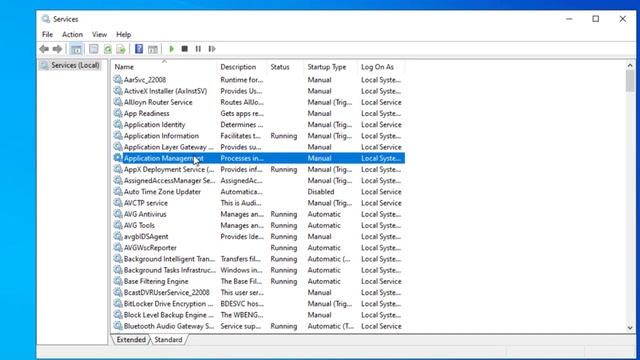The image size is (640, 360).
Task: Click the gear icon beside Application Identity
Action: [x=118, y=124]
